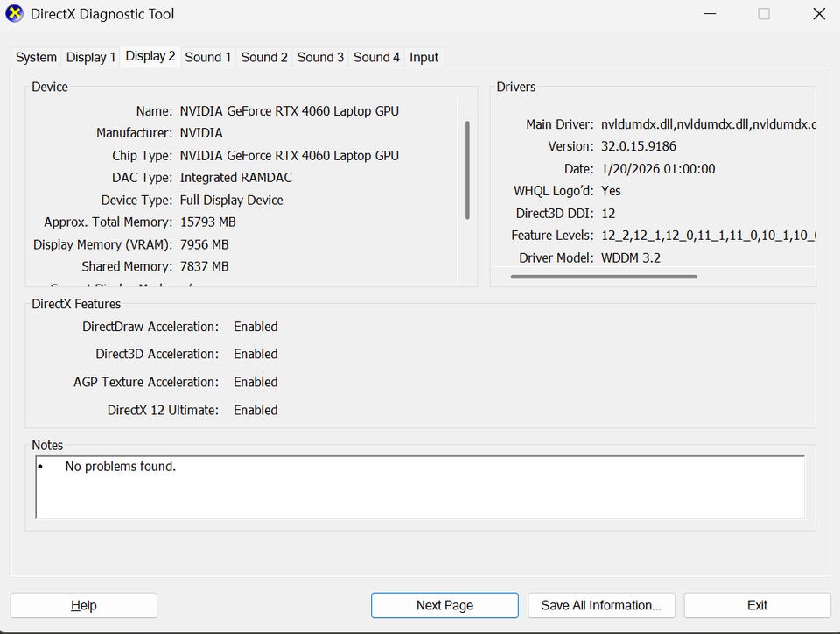Viewport: 840px width, 634px height.
Task: Click the 'No problems found.' note
Action: click(121, 466)
